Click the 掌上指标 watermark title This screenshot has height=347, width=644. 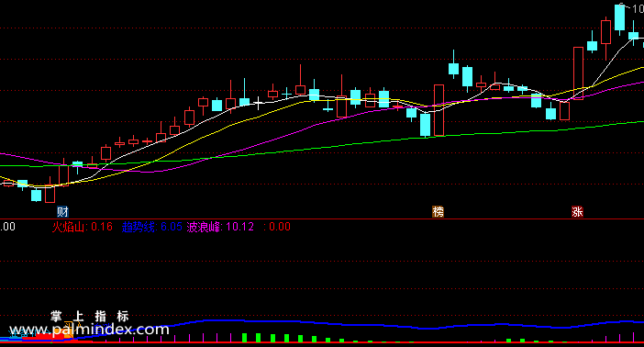[x=90, y=316]
